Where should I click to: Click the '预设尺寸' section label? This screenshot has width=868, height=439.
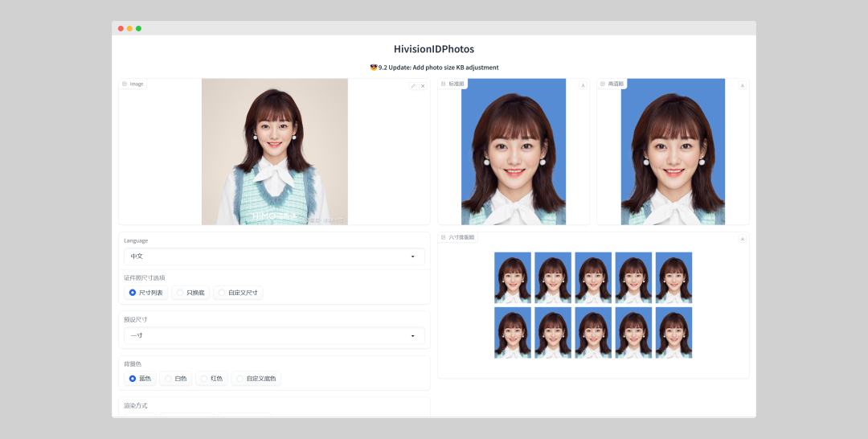click(x=136, y=320)
